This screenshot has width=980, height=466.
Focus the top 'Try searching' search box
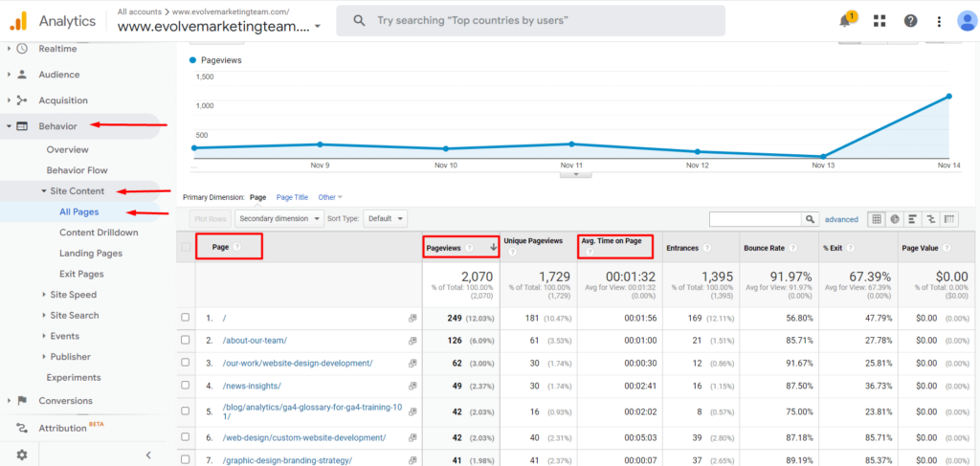[530, 21]
